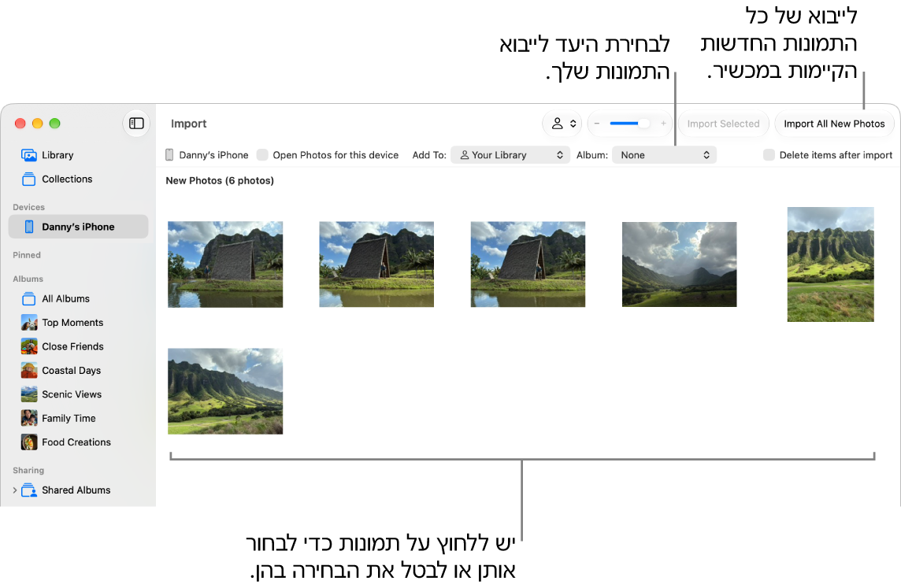
Task: Expand the Shared Albums section
Action: tap(15, 490)
